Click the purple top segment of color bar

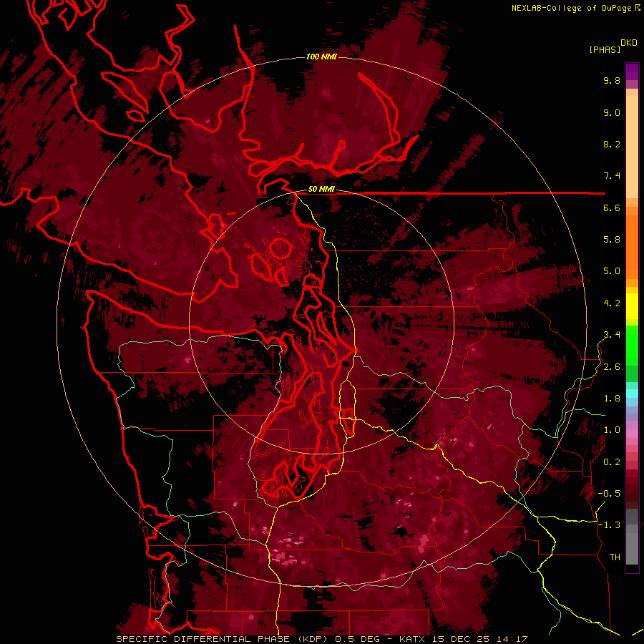tap(632, 72)
